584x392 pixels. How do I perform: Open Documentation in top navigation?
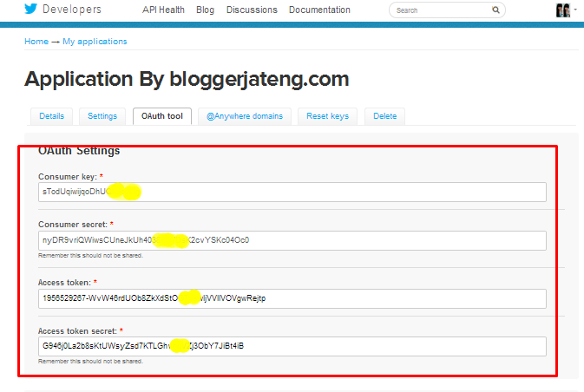click(319, 10)
